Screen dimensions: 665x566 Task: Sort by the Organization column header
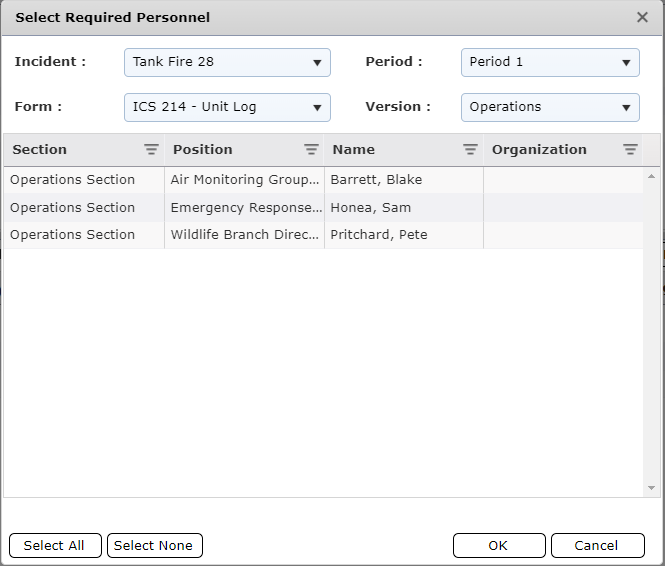click(x=539, y=150)
